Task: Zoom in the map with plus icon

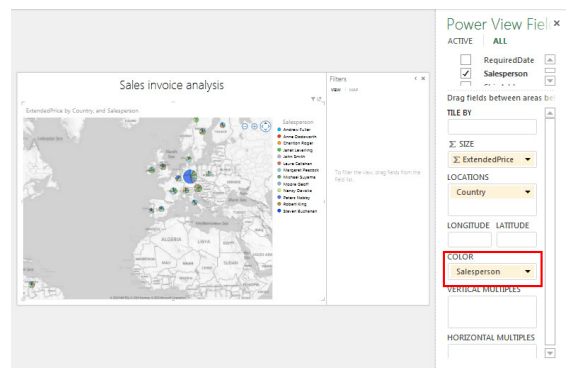Action: click(x=254, y=126)
